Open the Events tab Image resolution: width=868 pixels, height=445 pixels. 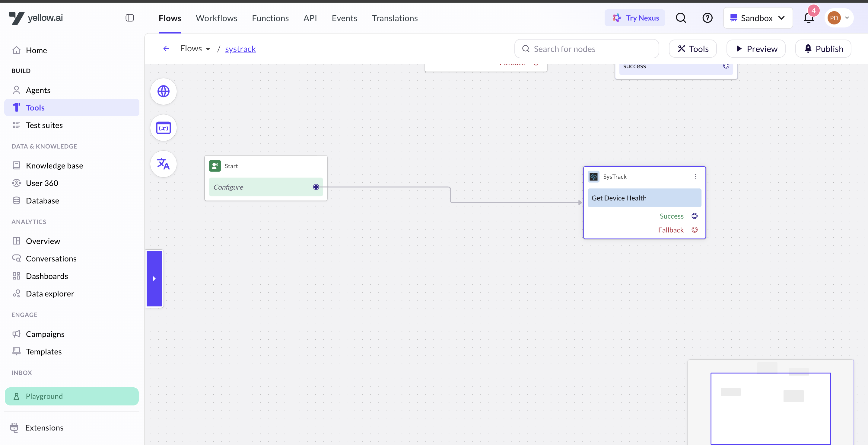point(344,18)
